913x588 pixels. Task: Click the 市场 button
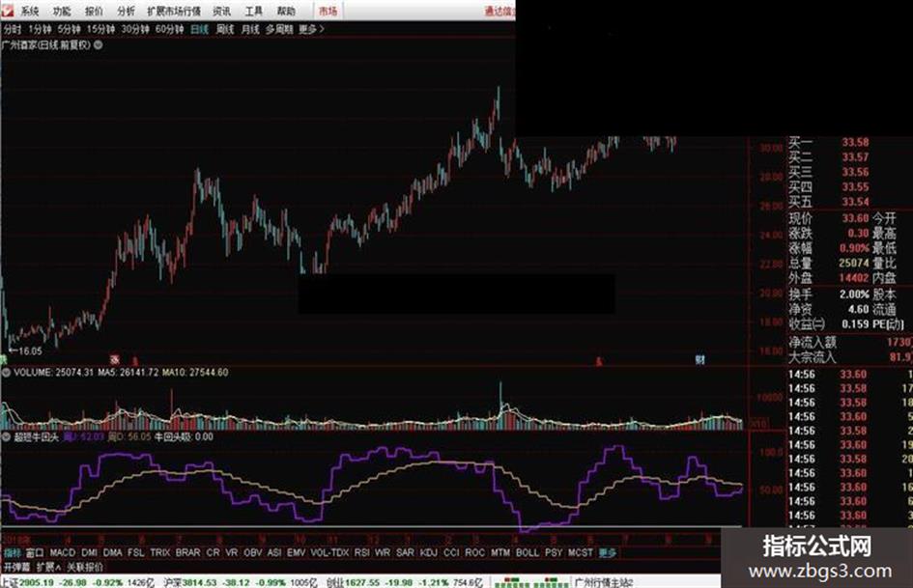click(x=328, y=11)
